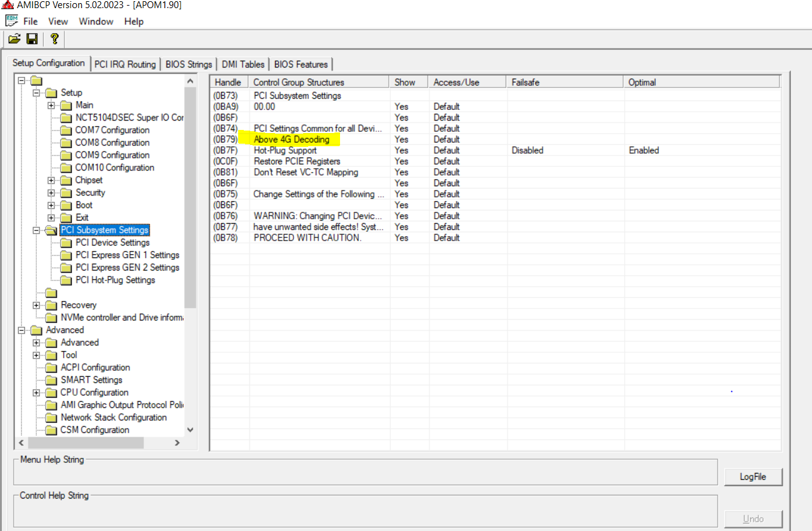Viewport: 812px width, 531px height.
Task: Expand the CPU Configuration tree node
Action: pyautogui.click(x=36, y=392)
